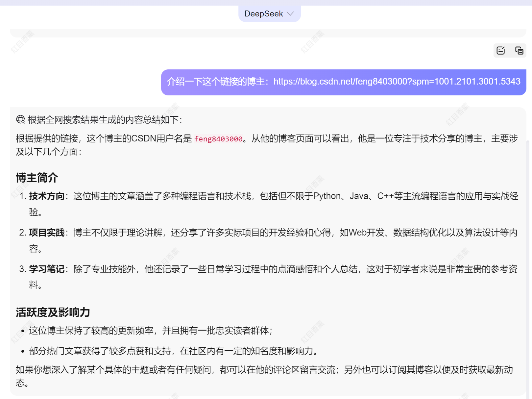Click the user message bubble with CSDN link
Image resolution: width=532 pixels, height=399 pixels.
click(x=344, y=82)
